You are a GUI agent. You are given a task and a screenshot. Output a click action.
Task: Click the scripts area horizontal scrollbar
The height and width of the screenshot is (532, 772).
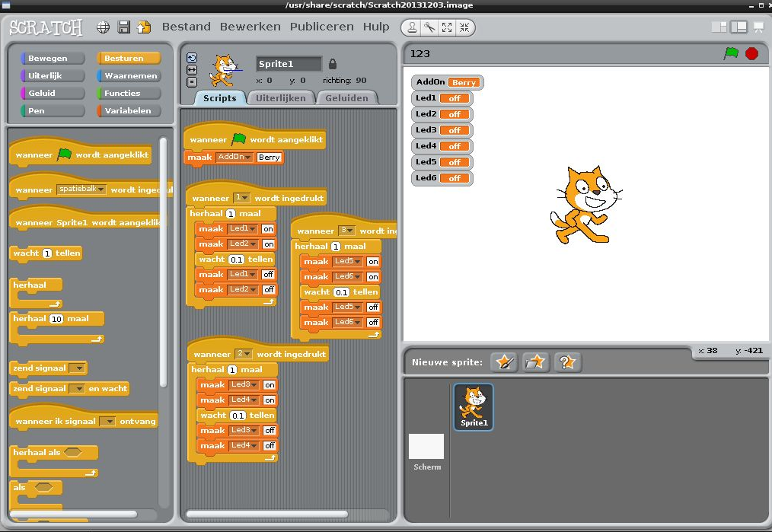click(x=267, y=514)
